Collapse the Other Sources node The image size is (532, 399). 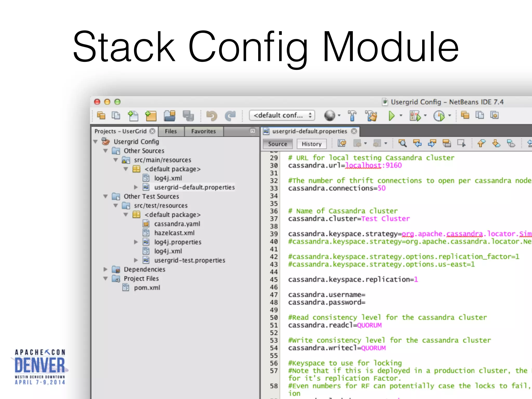105,151
